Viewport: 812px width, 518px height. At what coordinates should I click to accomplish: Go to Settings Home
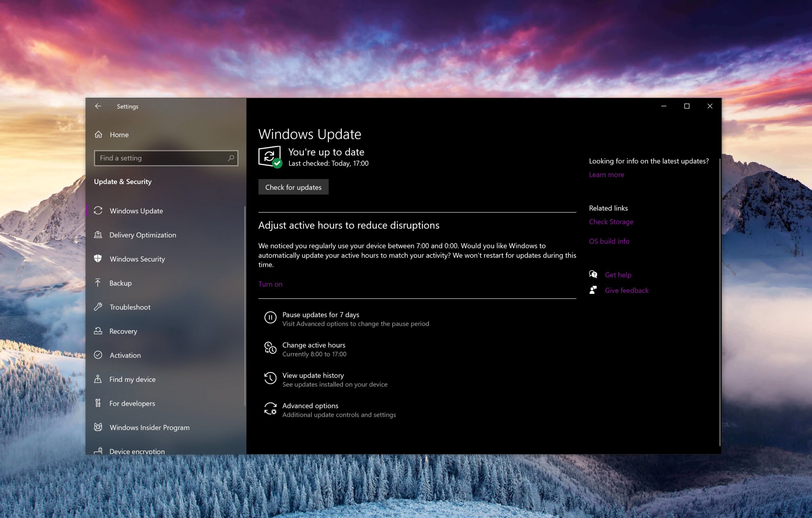165,134
